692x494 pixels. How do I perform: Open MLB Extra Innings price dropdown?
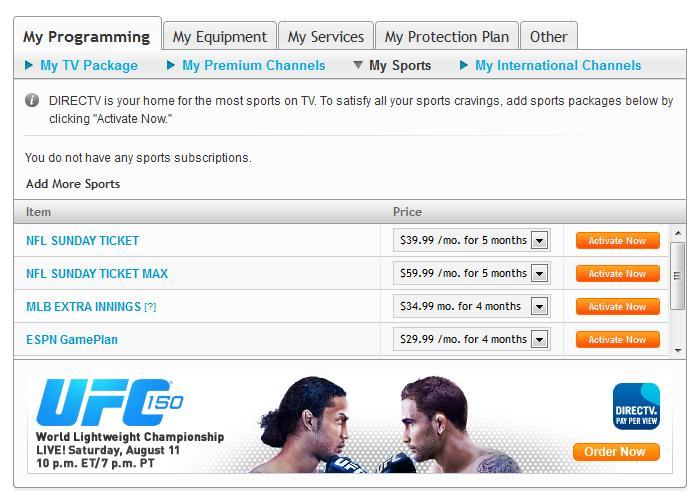coord(539,306)
